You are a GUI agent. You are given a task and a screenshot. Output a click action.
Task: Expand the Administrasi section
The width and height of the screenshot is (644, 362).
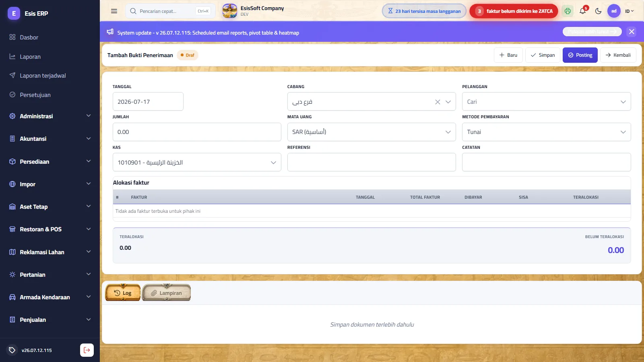[x=50, y=116]
